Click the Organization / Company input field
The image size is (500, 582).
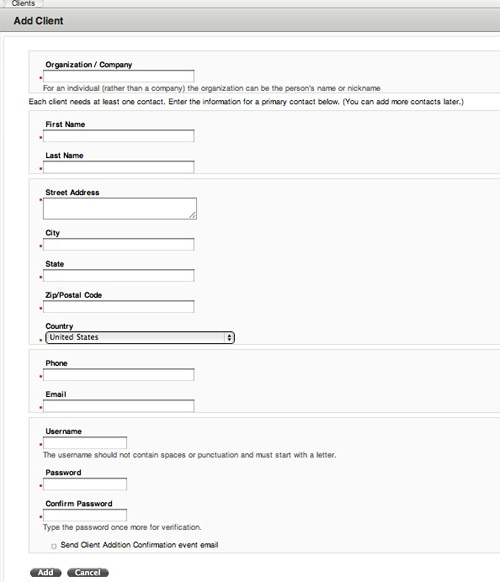(118, 76)
